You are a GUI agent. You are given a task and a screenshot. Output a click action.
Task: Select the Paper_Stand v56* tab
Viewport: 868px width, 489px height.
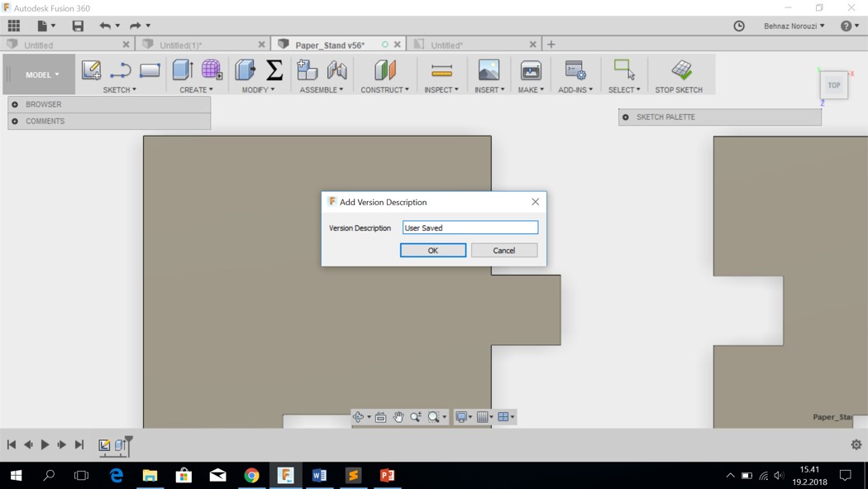pos(330,45)
